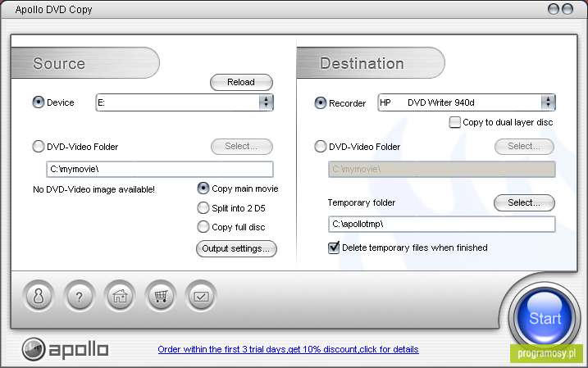The width and height of the screenshot is (588, 368).
Task: Open help with the question mark icon
Action: point(79,297)
